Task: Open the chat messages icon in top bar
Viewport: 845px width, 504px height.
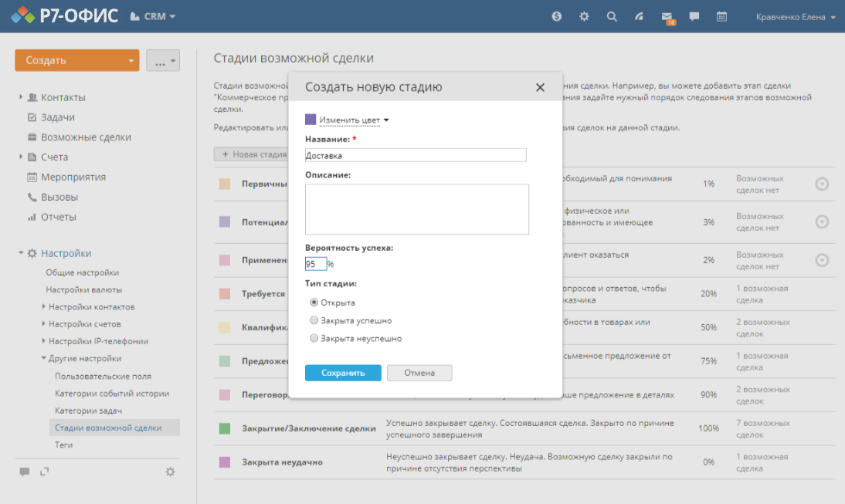Action: (x=694, y=15)
